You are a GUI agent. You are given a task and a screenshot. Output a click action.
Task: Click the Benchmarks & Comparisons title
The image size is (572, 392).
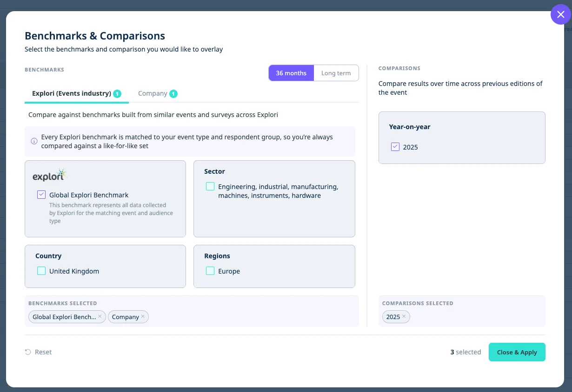tap(95, 36)
